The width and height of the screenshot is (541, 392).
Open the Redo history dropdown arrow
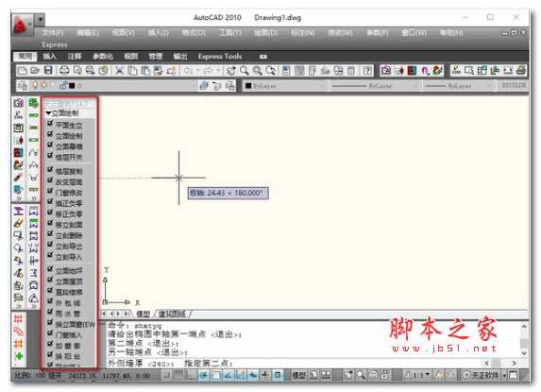[x=218, y=71]
